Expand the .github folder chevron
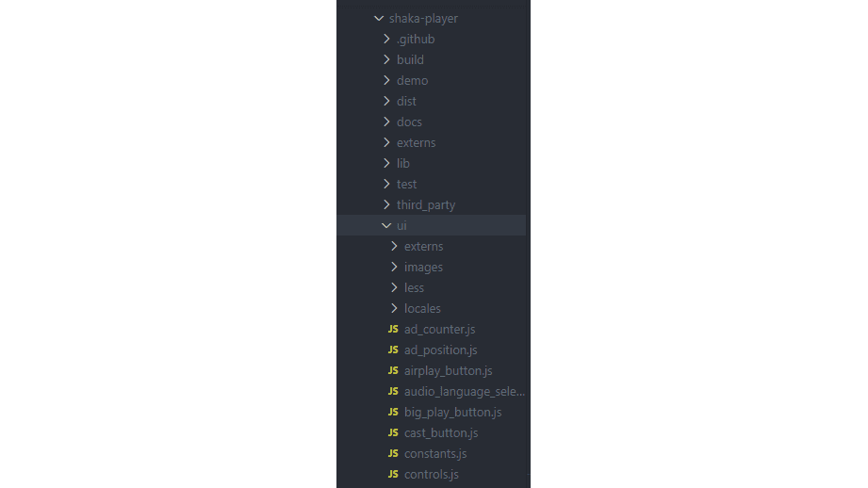Screen dimensions: 868x488 coord(386,39)
